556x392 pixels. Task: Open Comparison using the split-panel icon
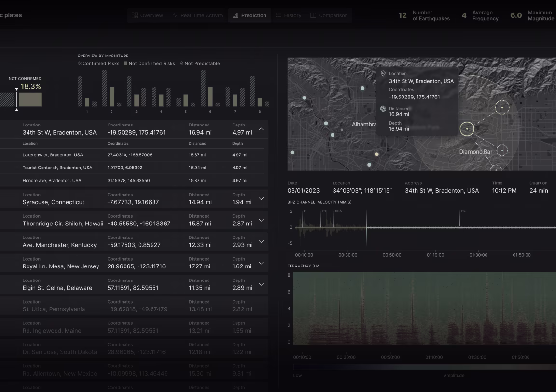[x=312, y=15]
